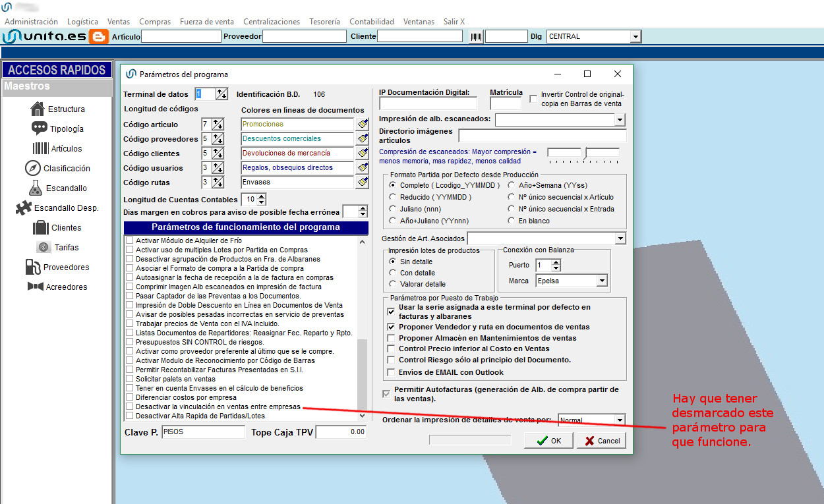Open Impresión de alb. escaneados dropdown
Viewport: 824px width, 504px height.
tap(620, 120)
